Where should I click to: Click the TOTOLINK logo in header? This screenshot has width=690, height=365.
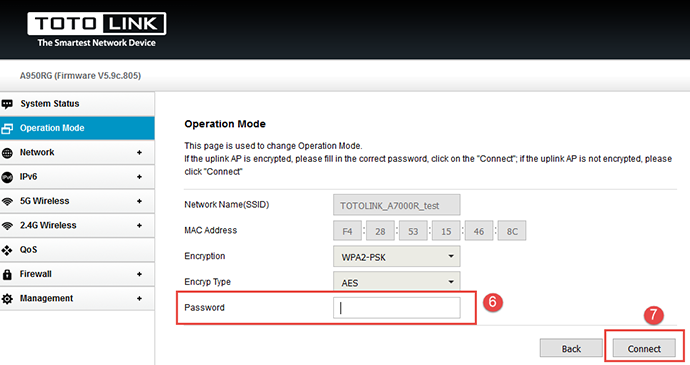[x=96, y=30]
